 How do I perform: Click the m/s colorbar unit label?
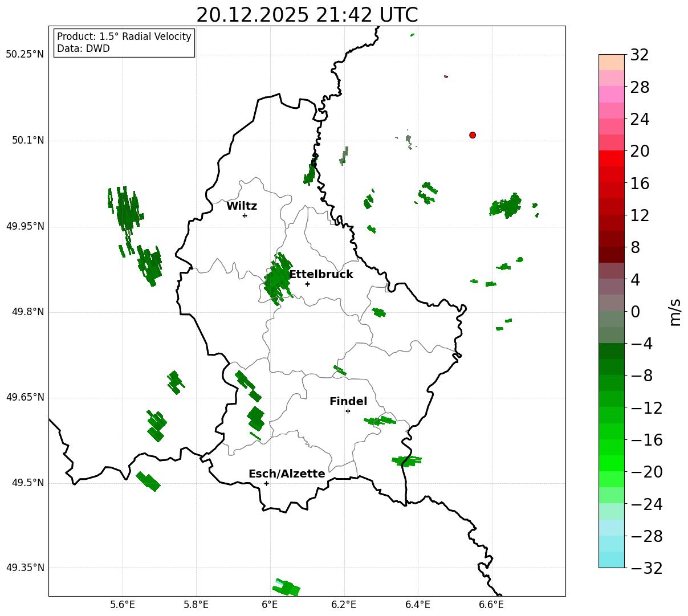click(675, 312)
